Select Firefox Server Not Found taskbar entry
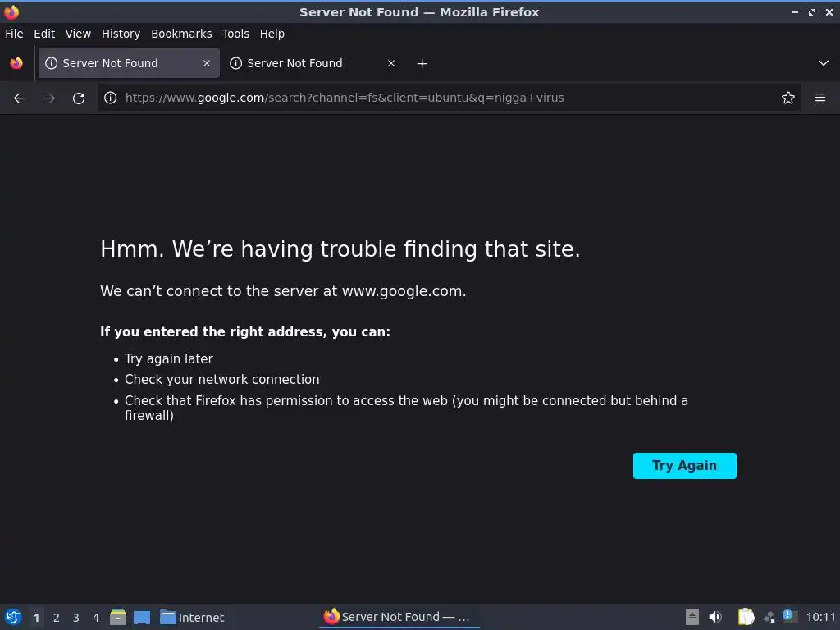 click(399, 617)
